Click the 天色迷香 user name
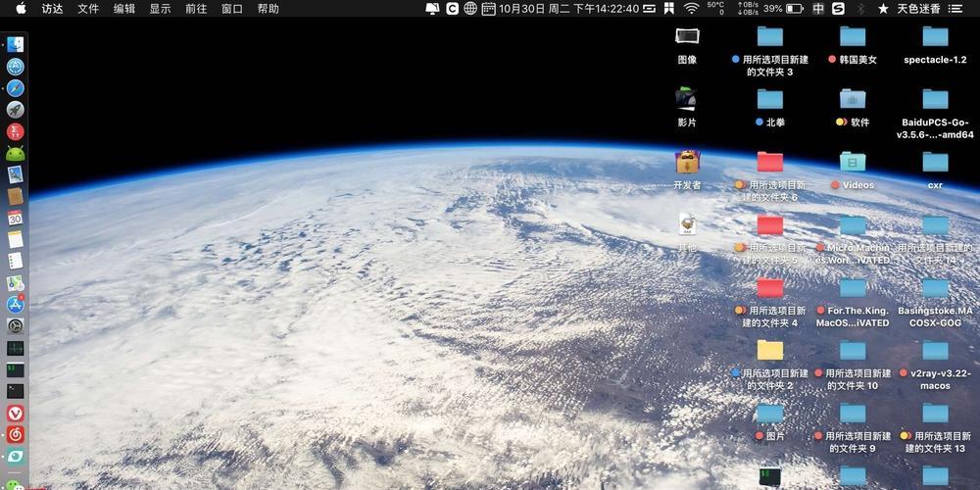Screen dimensions: 980x490 coord(919,9)
